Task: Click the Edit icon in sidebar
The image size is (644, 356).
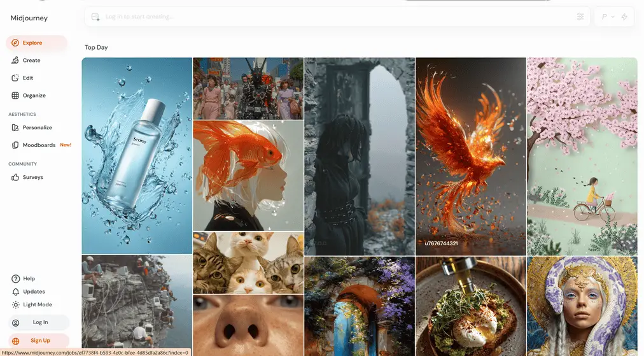Action: click(15, 78)
